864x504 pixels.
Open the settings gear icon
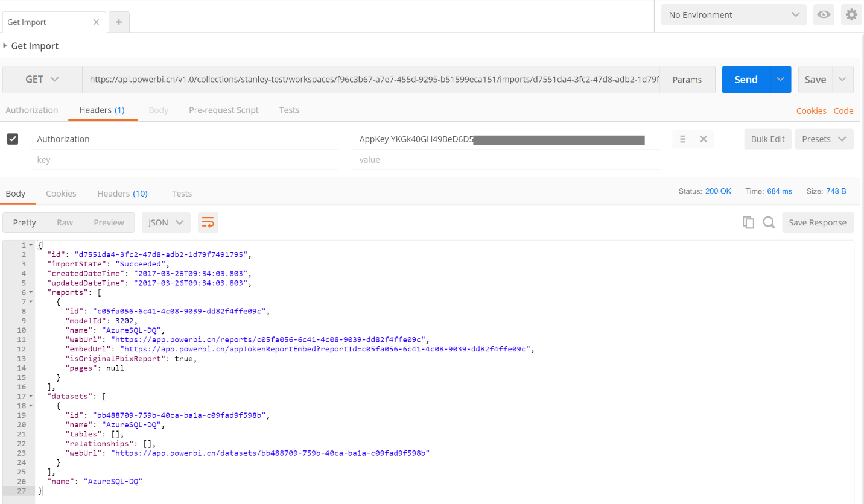coord(851,15)
